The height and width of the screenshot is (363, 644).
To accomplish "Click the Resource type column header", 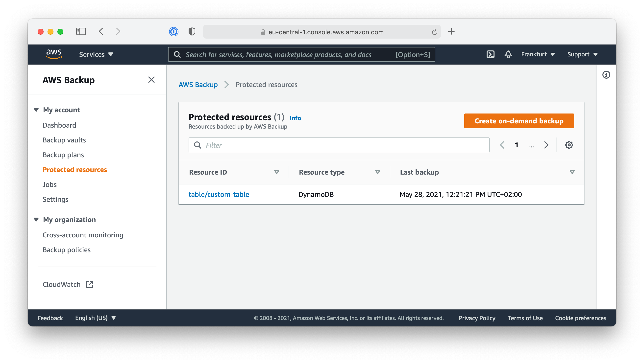I will (322, 172).
